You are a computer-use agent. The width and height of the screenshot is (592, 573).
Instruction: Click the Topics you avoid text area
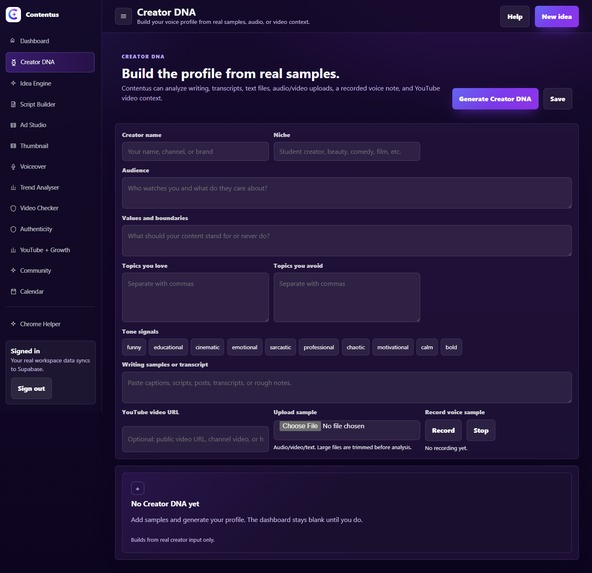tap(347, 297)
